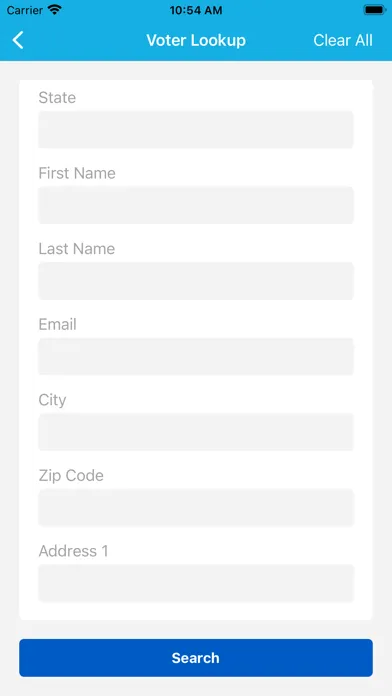Focus the First Name text field
The width and height of the screenshot is (392, 696).
196,205
